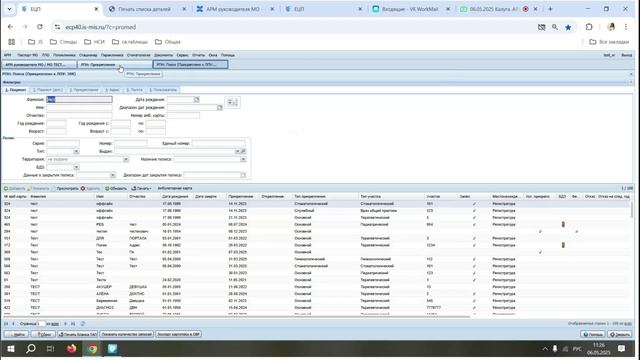Screen dimensions: 640x360
Task: Click the search icon next to Выдан field
Action: pyautogui.click(x=243, y=151)
